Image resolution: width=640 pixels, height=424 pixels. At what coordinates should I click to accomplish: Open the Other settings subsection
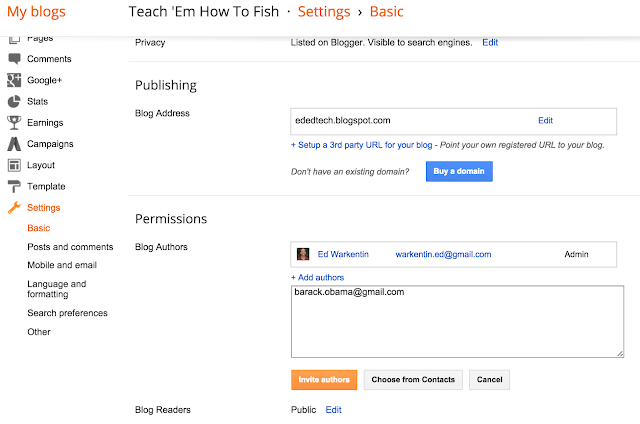[x=39, y=332]
